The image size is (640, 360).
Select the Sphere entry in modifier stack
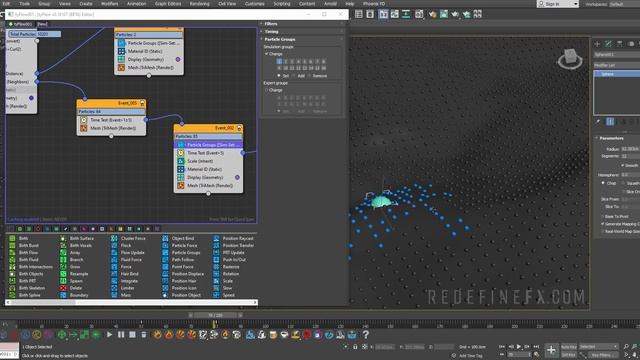point(617,74)
